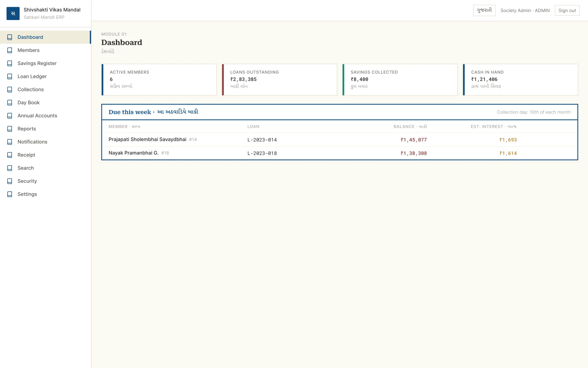Select the Cash in Hand card

tap(520, 80)
